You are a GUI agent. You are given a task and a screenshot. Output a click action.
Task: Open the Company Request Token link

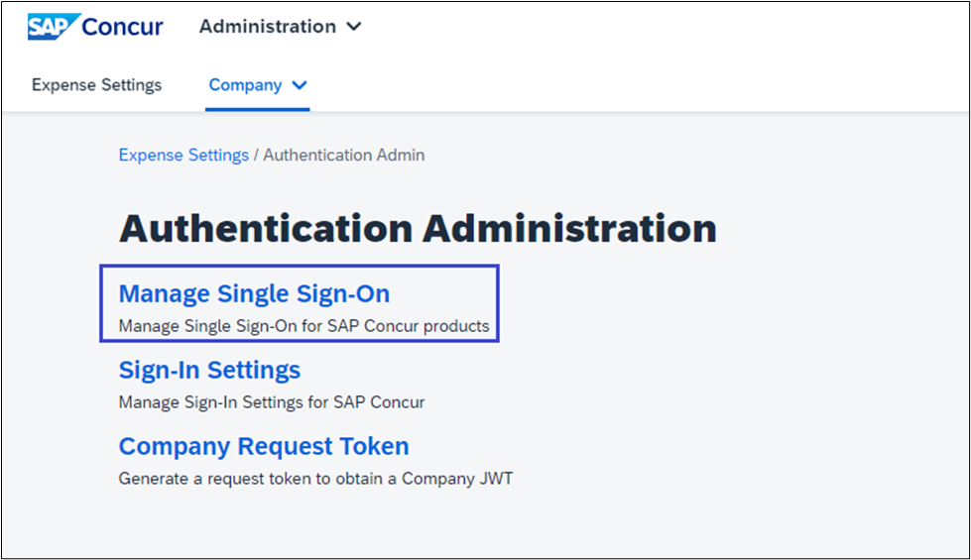(264, 446)
